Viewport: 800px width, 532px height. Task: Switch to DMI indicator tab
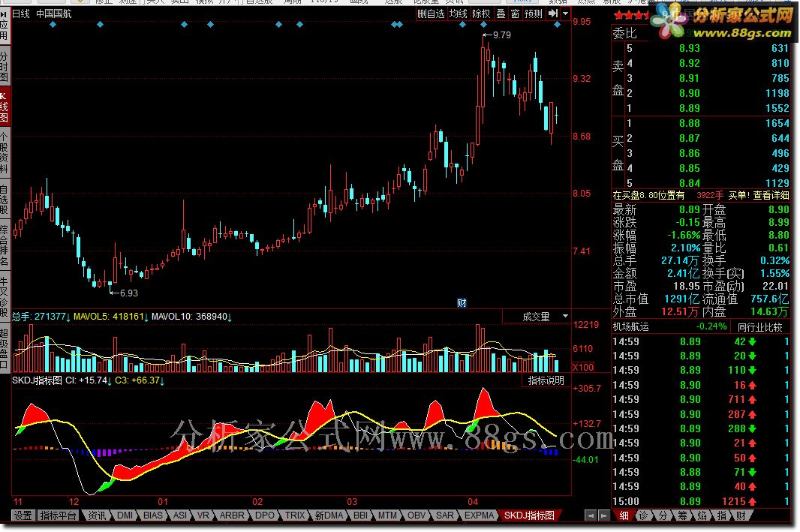[125, 515]
